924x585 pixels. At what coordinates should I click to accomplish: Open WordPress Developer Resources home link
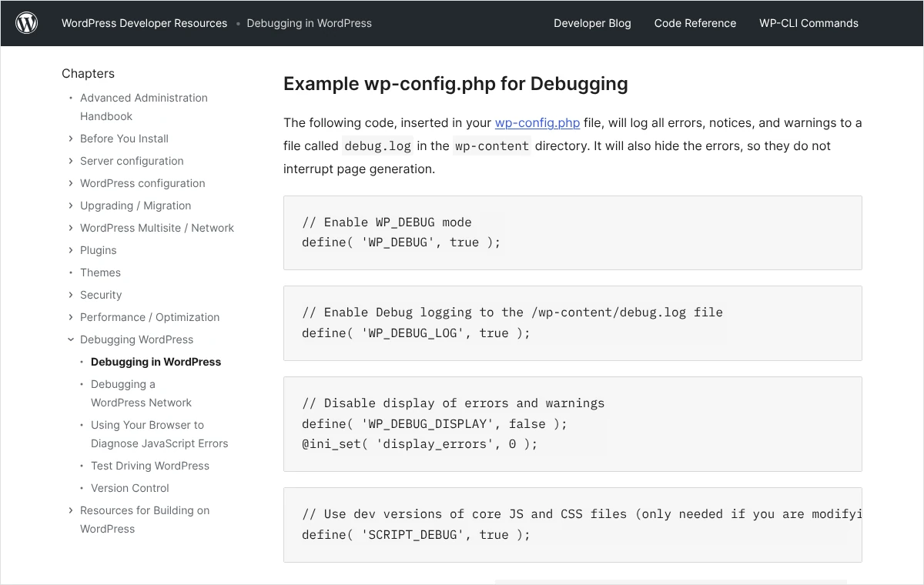[x=145, y=23]
